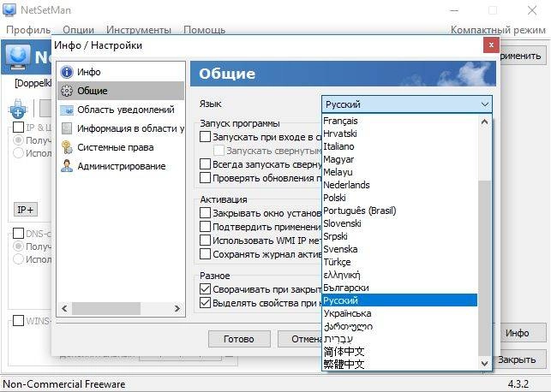Close the Инфо / Настройки dialog
Viewport: 551px width, 392px height.
491,45
